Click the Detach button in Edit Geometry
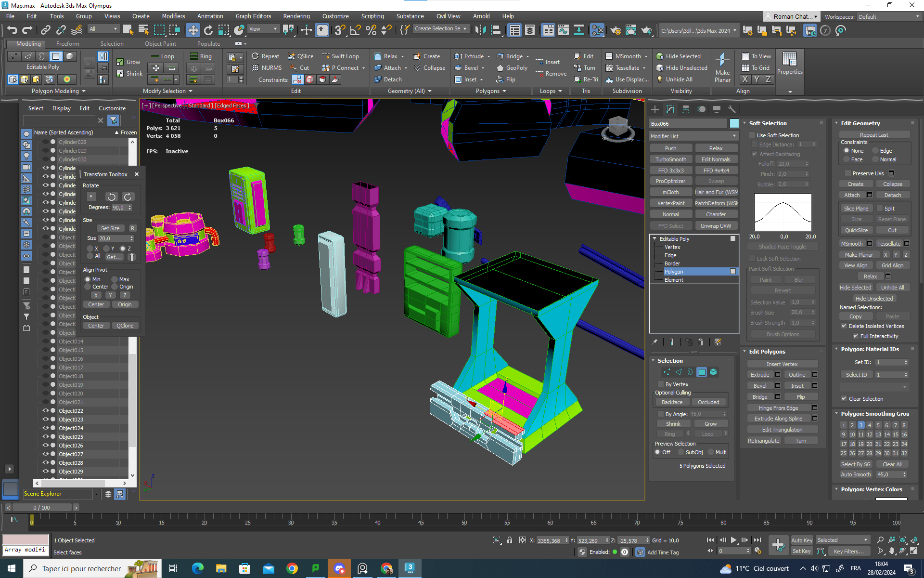The height and width of the screenshot is (578, 924). 892,195
